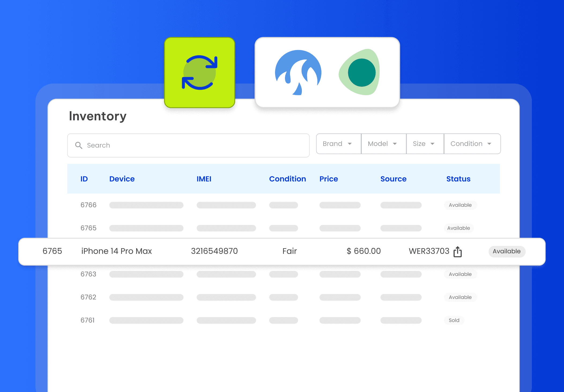Click the green sync refresh icon
Screen dimensions: 564x392
(x=199, y=73)
